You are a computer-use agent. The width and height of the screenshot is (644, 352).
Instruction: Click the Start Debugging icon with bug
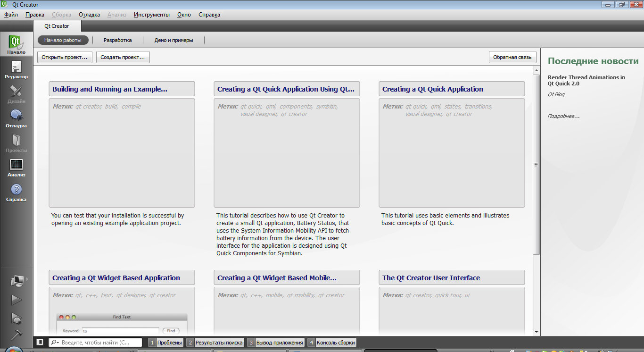[x=17, y=318]
